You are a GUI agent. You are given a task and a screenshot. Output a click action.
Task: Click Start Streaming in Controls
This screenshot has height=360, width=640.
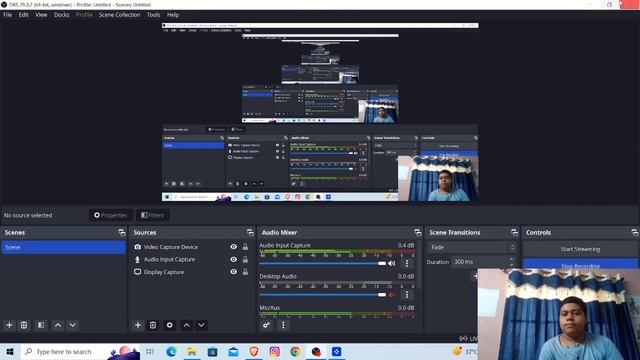tap(580, 249)
